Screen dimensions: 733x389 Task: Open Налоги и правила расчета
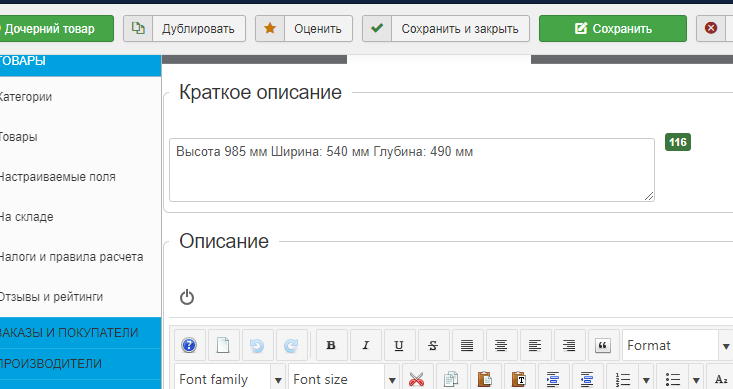coord(71,257)
